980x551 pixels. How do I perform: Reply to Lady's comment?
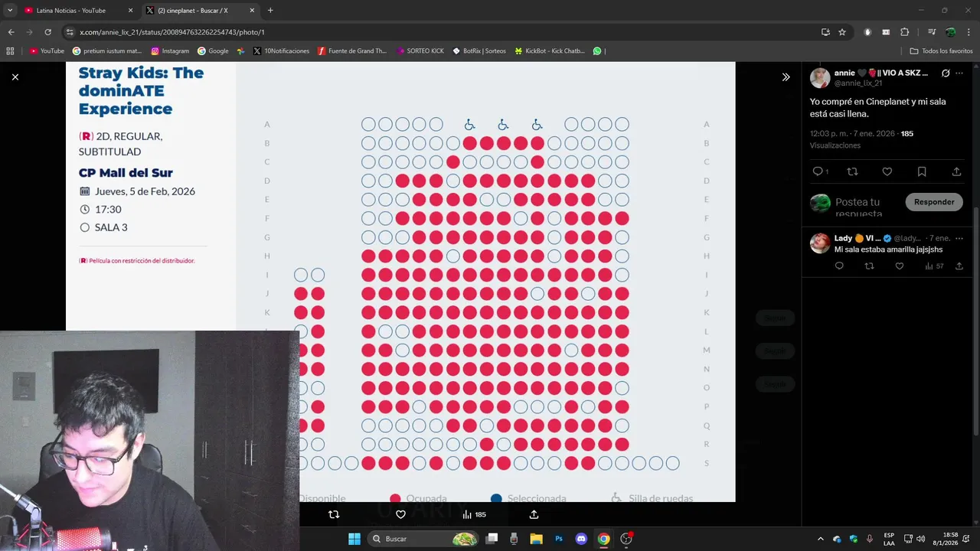point(839,266)
